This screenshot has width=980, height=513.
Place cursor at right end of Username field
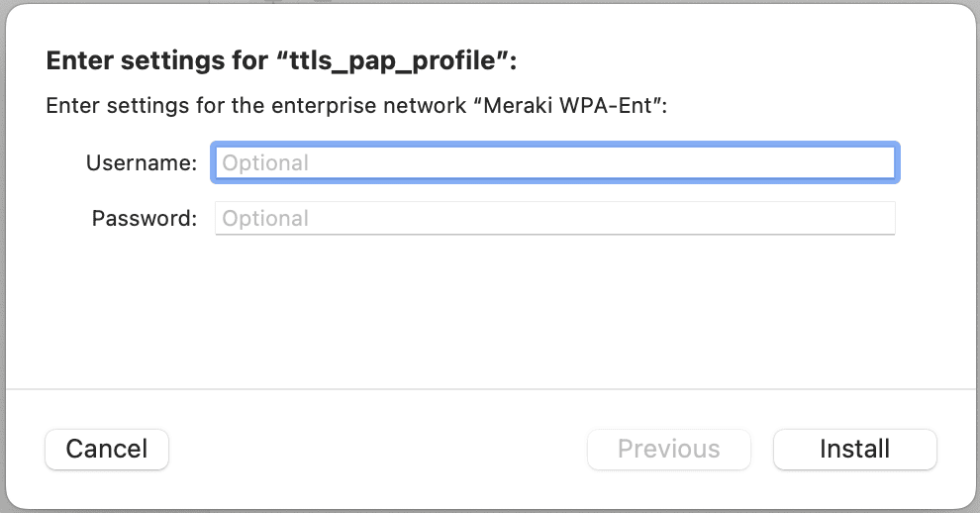[888, 162]
